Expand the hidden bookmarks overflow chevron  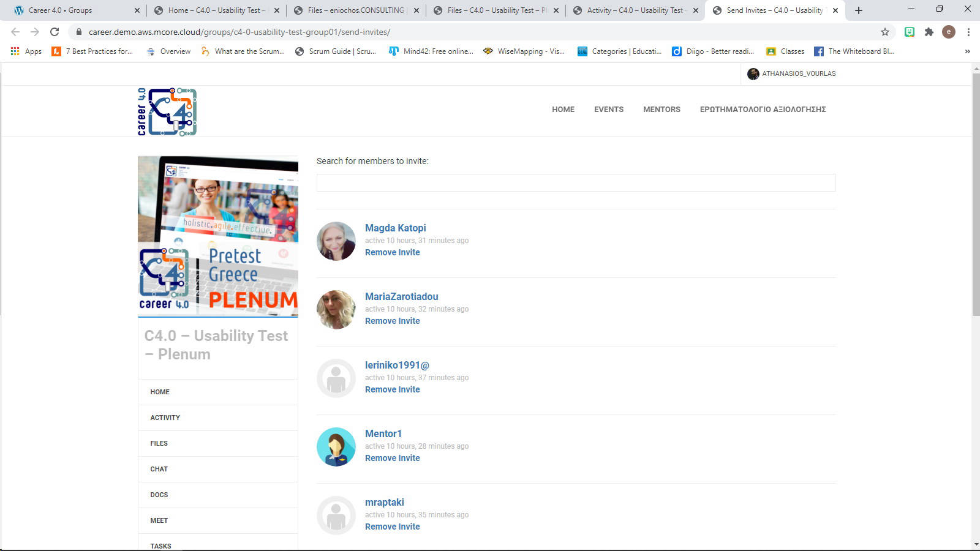tap(967, 51)
